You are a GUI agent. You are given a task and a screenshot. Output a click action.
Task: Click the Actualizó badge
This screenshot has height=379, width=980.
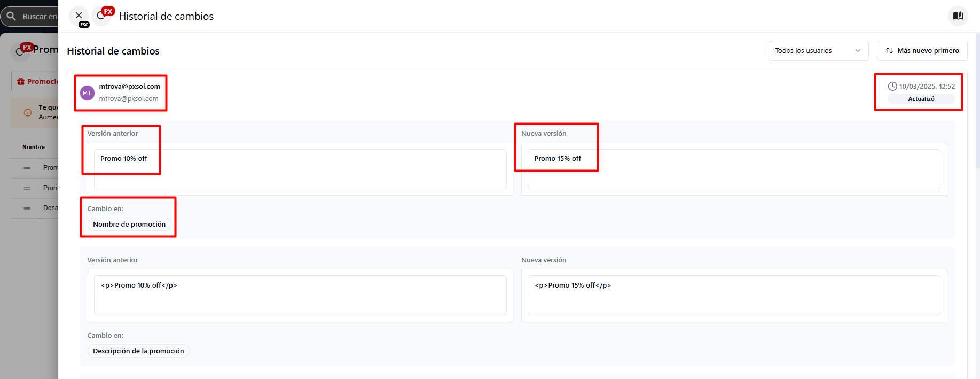pos(921,99)
